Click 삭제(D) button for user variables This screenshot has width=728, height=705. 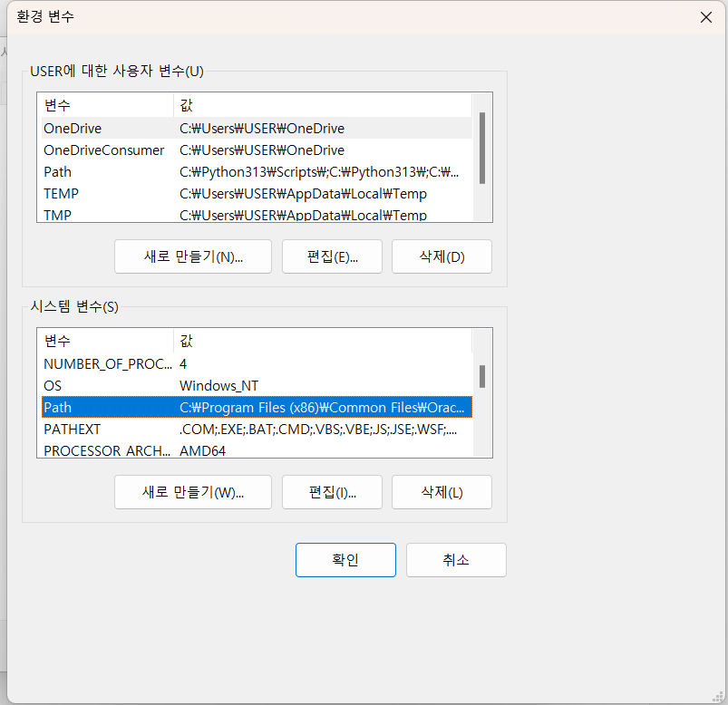442,256
